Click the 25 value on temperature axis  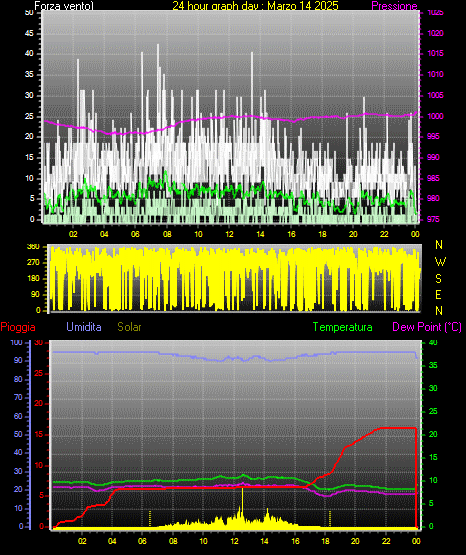click(433, 411)
